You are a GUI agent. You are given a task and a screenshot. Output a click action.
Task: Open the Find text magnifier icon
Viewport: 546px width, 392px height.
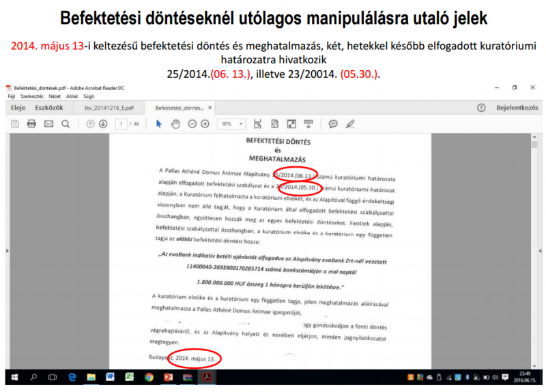[66, 124]
